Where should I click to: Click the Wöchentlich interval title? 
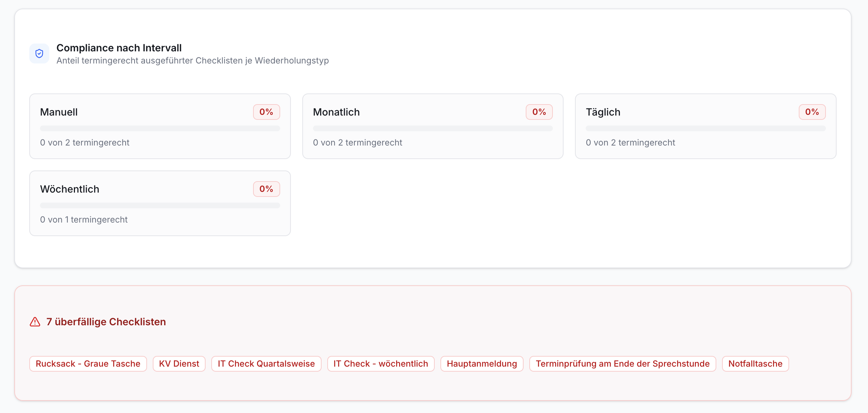tap(70, 189)
